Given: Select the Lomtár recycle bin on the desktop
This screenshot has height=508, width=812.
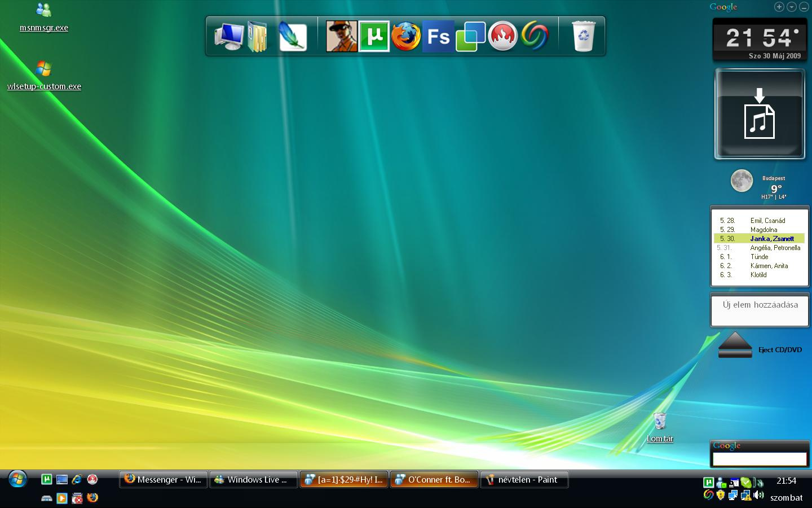Looking at the screenshot, I should click(x=660, y=427).
